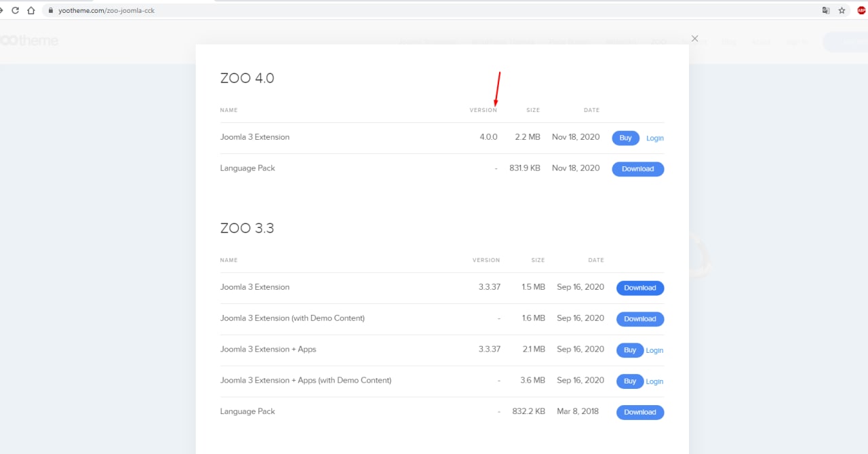Select the 2.2 MB size value
Screen dimensions: 868x454
tap(528, 137)
